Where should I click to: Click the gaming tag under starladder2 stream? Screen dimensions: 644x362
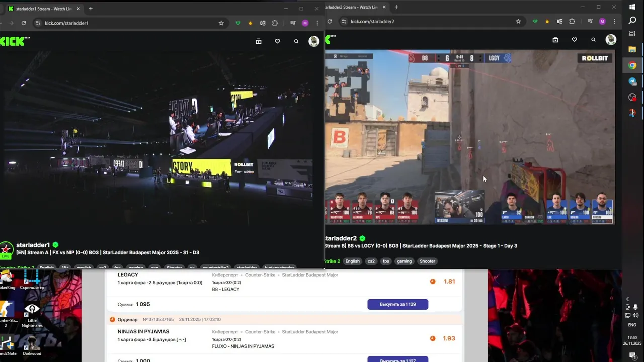point(405,261)
